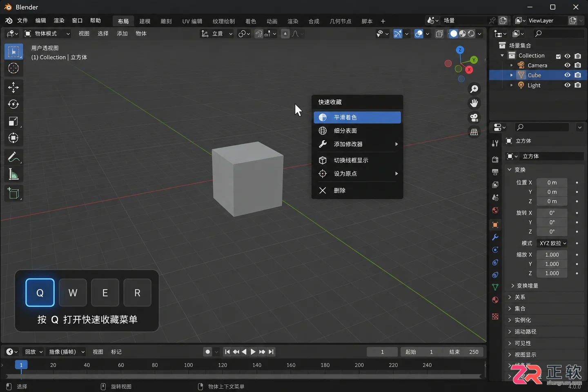
Task: Click the 缩放 Z value field
Action: pyautogui.click(x=552, y=274)
